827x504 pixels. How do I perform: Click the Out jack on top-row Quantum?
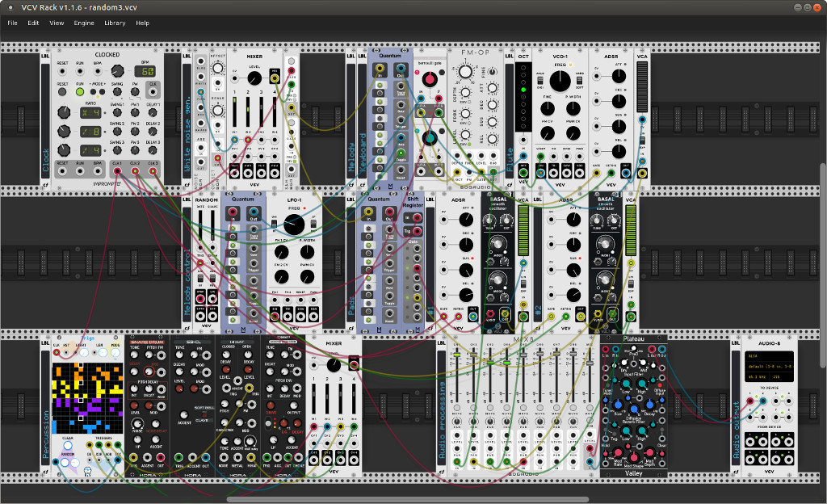401,69
